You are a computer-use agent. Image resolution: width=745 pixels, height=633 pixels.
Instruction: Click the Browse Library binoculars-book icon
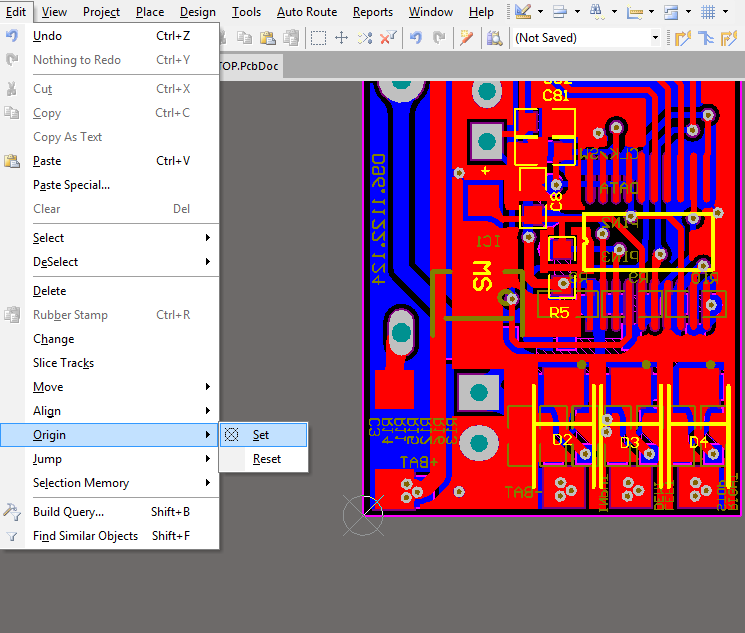pos(494,38)
